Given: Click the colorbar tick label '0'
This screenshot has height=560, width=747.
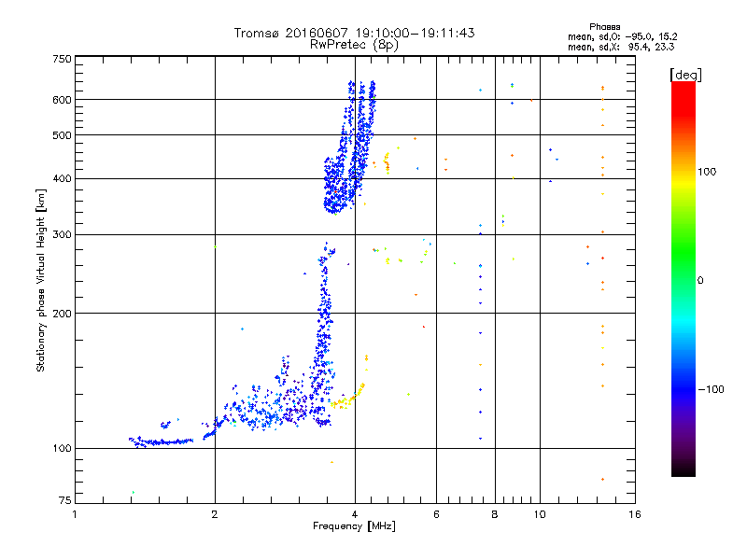Looking at the screenshot, I should click(699, 281).
